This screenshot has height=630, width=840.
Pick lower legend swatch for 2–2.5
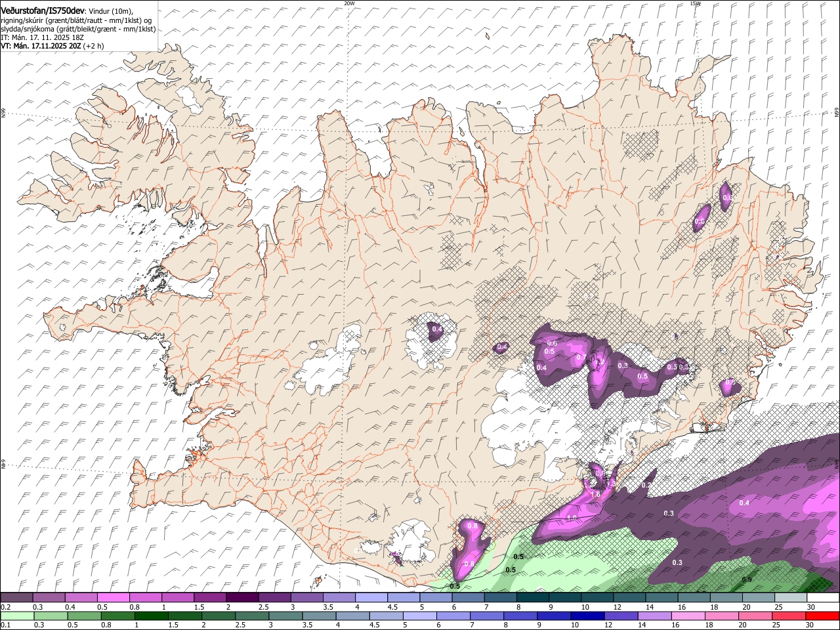tap(219, 616)
